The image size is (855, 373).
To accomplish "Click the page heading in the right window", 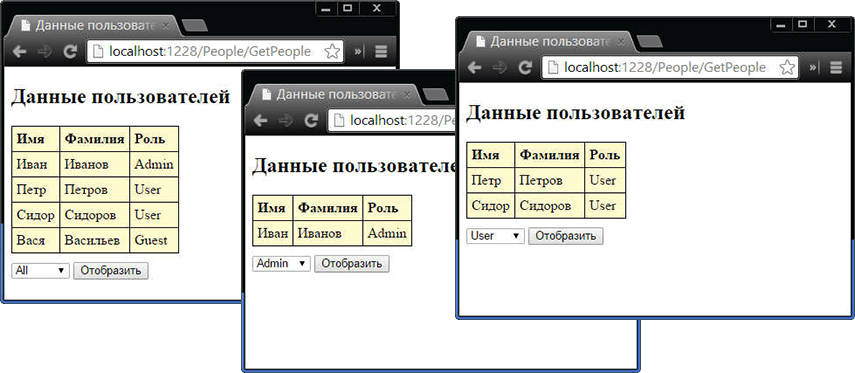I will (575, 113).
